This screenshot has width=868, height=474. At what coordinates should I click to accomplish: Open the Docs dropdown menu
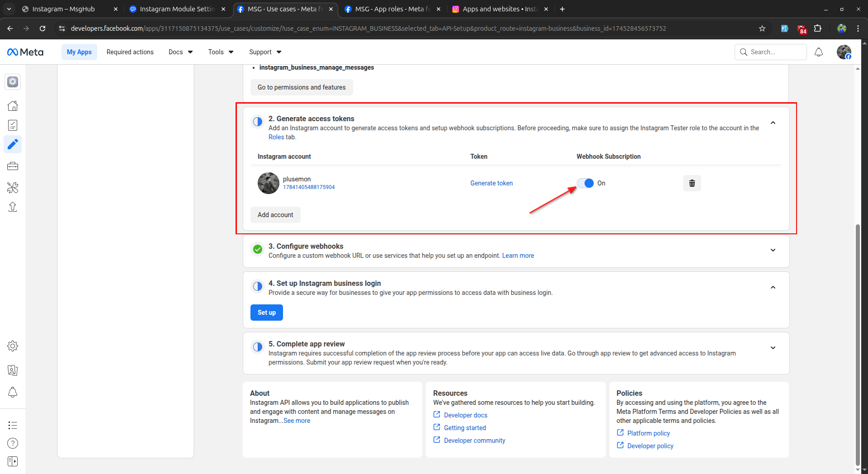click(179, 52)
